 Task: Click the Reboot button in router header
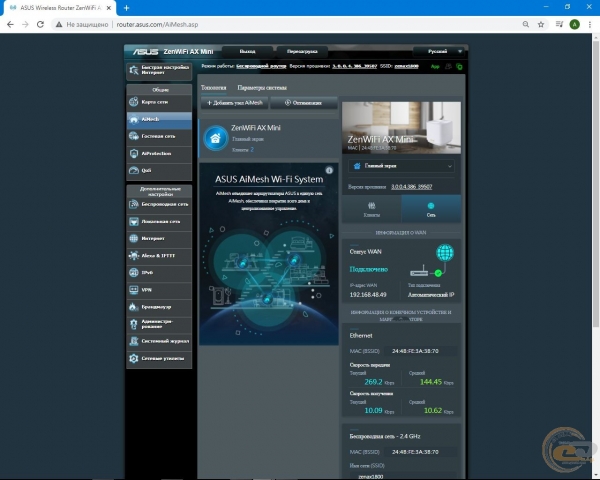[x=302, y=51]
